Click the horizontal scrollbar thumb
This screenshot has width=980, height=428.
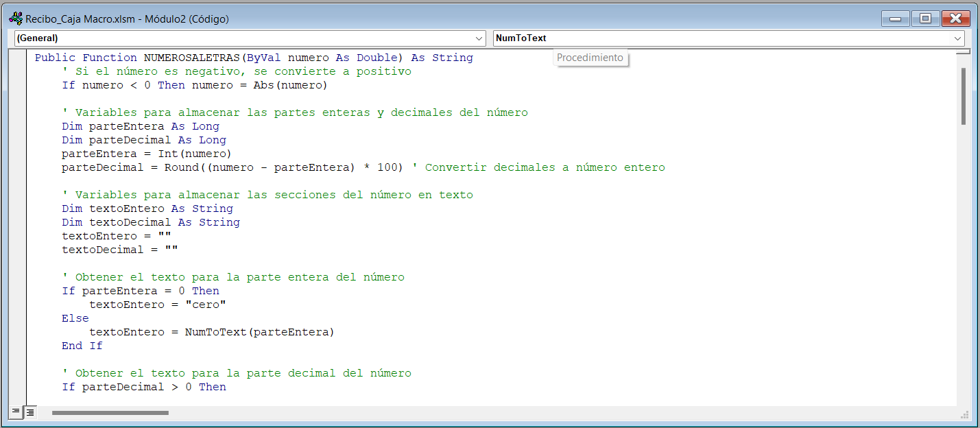pos(110,412)
